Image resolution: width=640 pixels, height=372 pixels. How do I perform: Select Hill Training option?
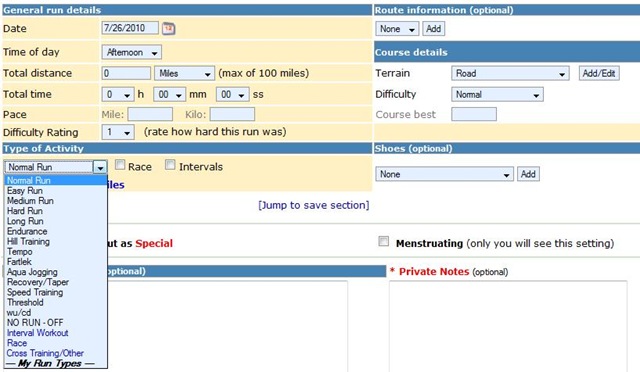[56, 241]
